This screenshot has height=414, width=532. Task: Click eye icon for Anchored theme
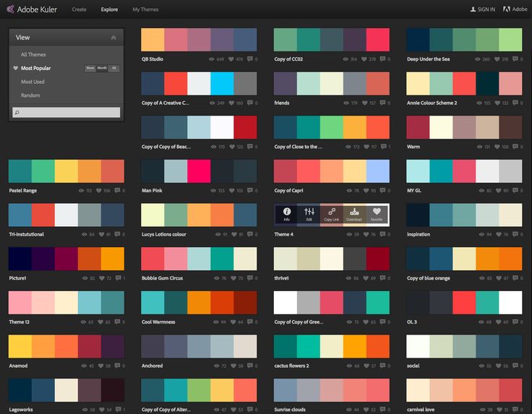[x=217, y=366]
